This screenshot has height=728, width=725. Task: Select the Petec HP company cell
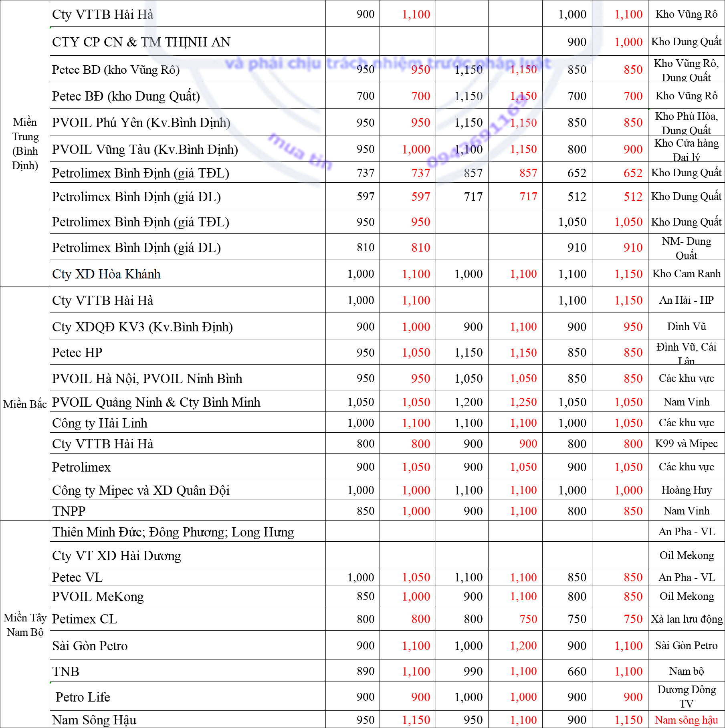click(188, 352)
